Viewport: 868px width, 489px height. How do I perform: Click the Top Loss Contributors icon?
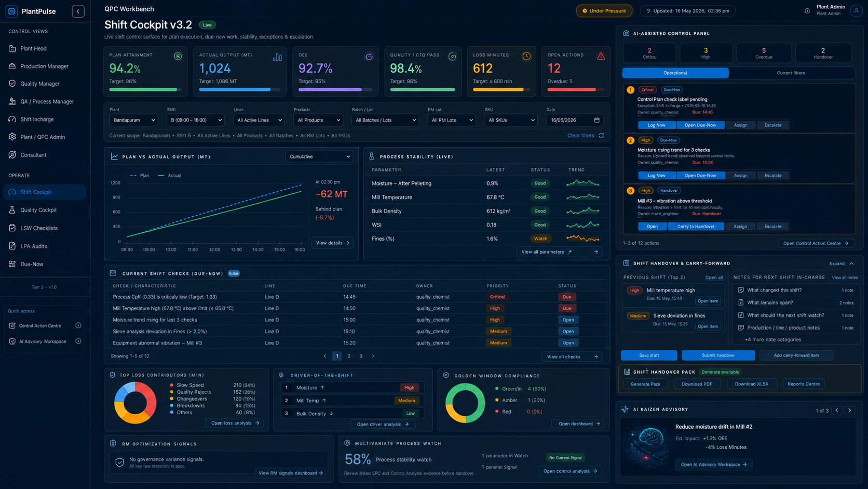(x=113, y=375)
